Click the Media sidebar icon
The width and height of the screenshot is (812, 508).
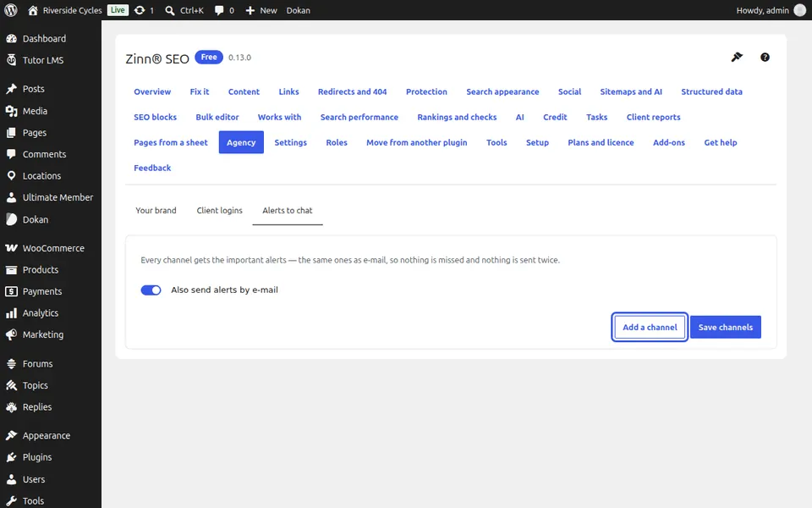click(11, 111)
